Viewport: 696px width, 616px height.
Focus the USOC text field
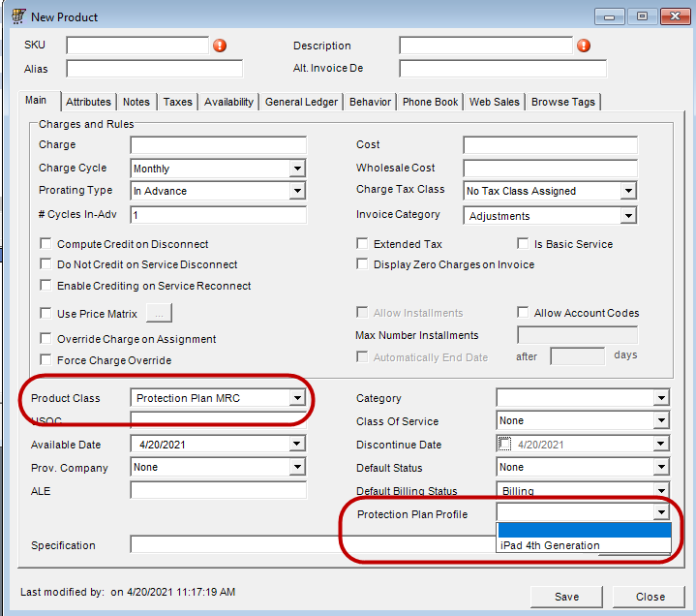(x=219, y=419)
